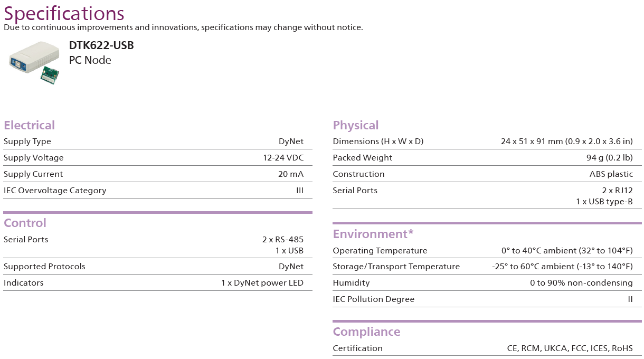Viewport: 644px width, 359px height.
Task: Click the Packed Weight row label
Action: pyautogui.click(x=362, y=158)
